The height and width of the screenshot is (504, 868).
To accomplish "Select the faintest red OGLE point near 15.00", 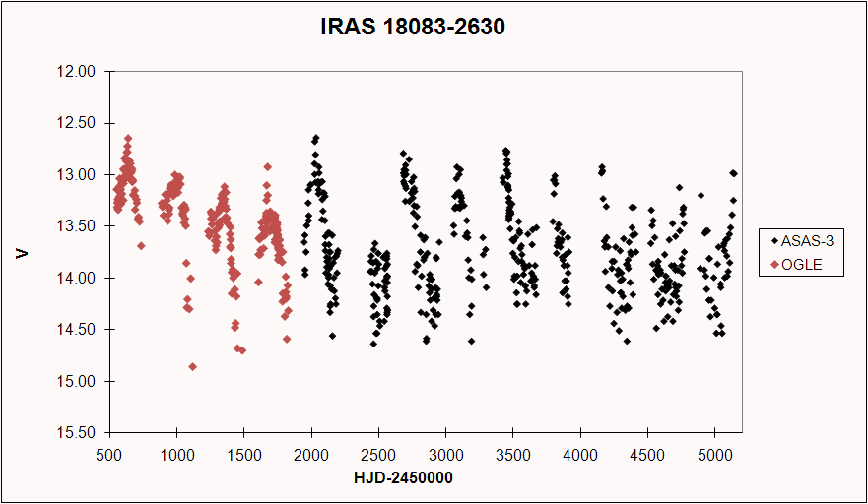I will point(192,366).
